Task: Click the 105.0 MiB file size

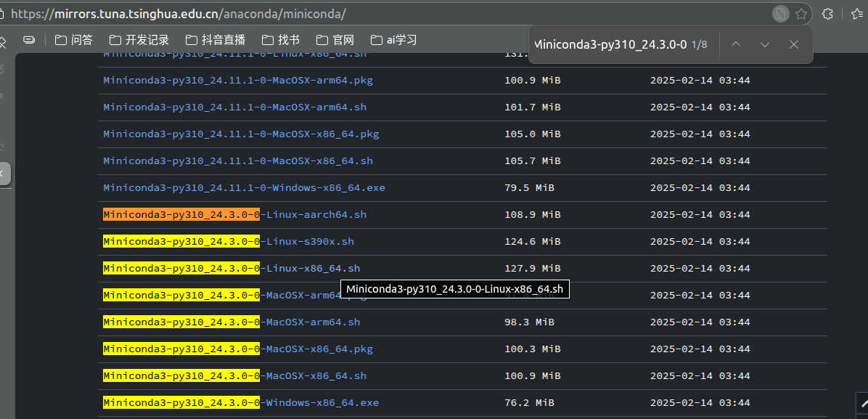Action: pos(533,134)
